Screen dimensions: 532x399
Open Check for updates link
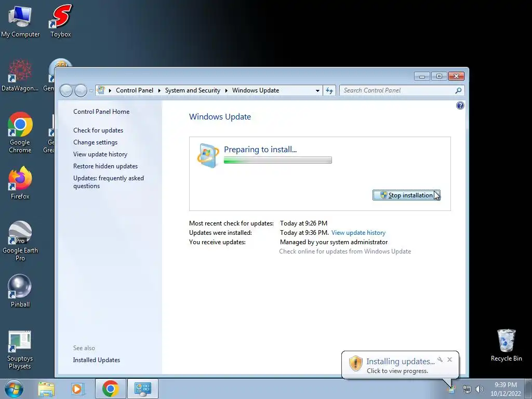pyautogui.click(x=98, y=130)
